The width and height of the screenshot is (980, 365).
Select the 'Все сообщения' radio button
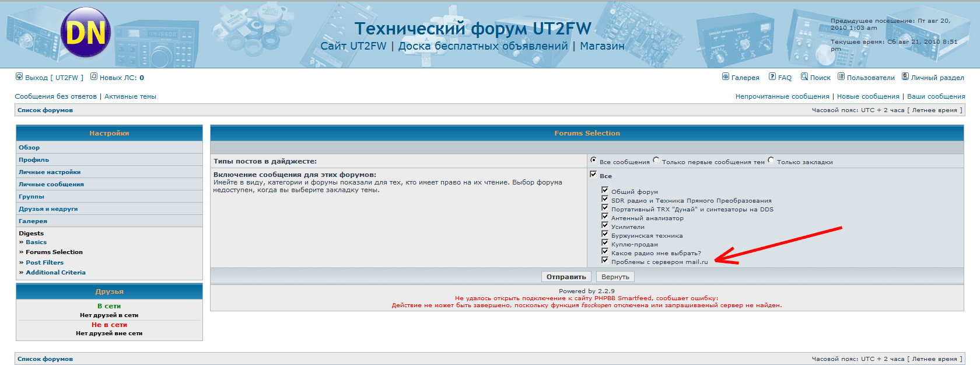[593, 160]
